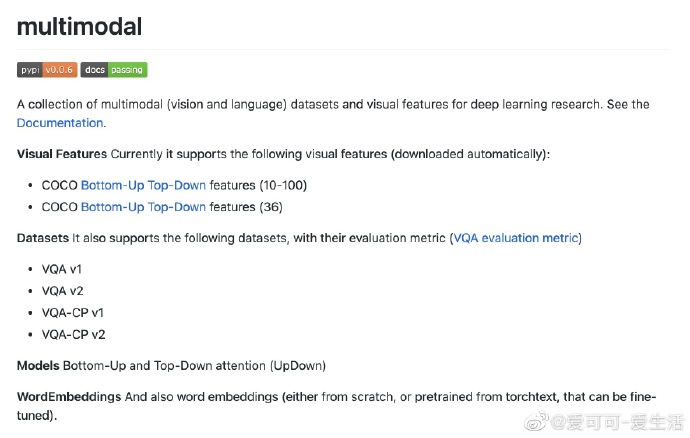This screenshot has height=438, width=690.
Task: Click the VQA-CP v1 dataset entry
Action: click(73, 312)
